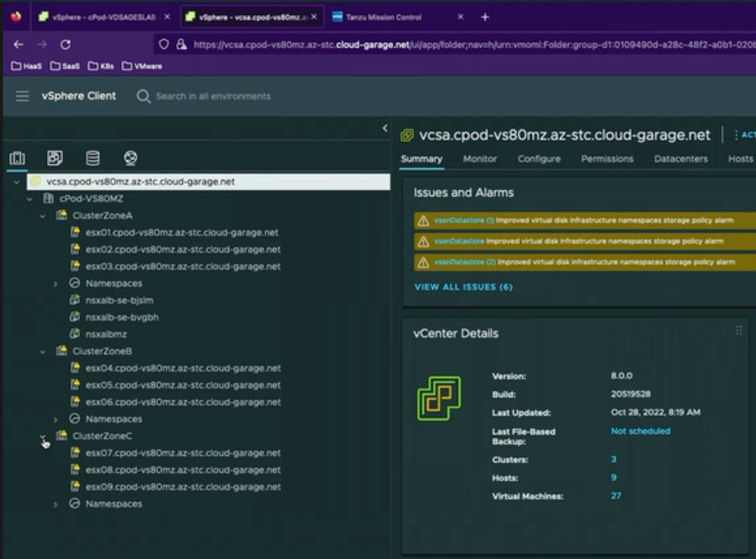Collapse the left navigation pane arrow
The height and width of the screenshot is (559, 756).
coord(385,128)
